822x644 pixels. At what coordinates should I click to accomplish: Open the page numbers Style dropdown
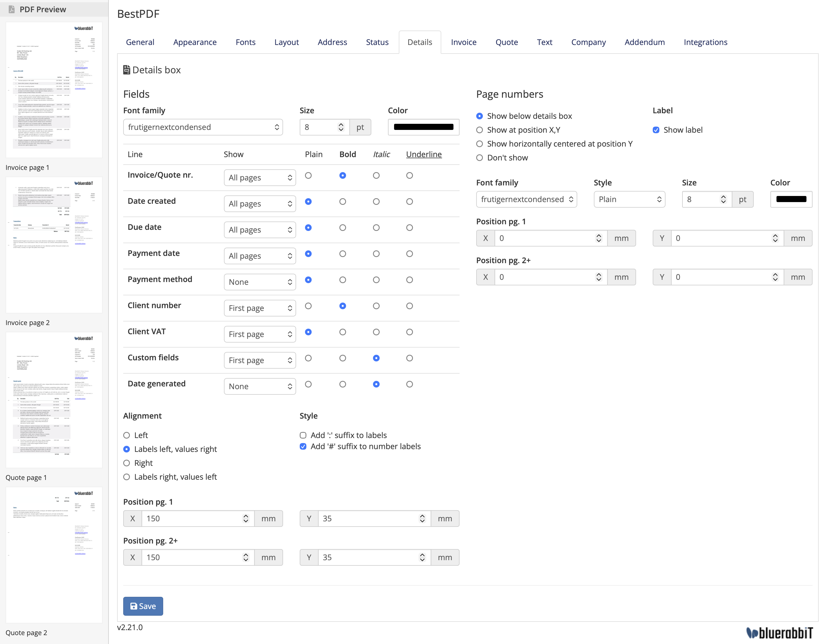[x=629, y=199]
